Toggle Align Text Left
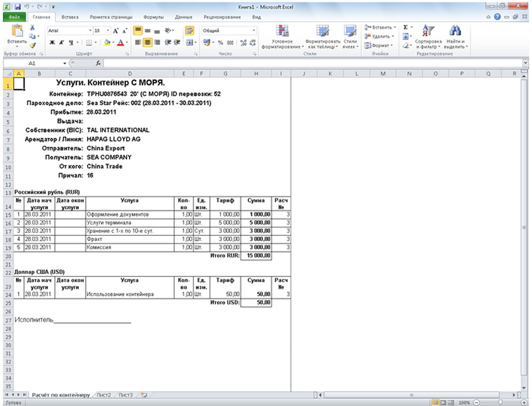 (x=138, y=42)
